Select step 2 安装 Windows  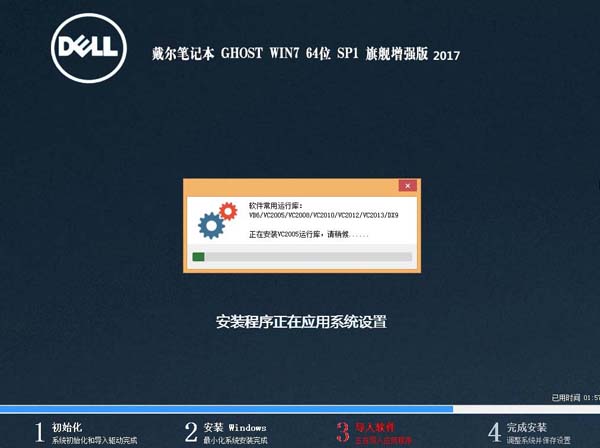coord(226,433)
